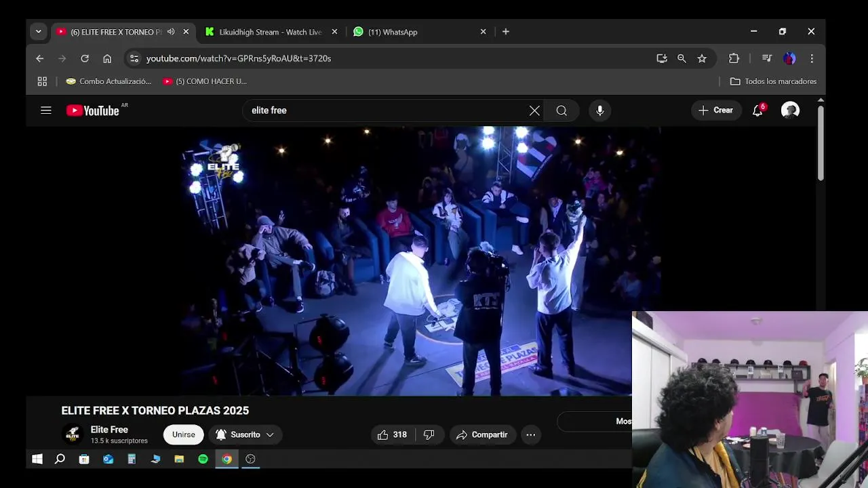Expand the tab search dropdown arrow
The width and height of the screenshot is (868, 488).
(39, 32)
